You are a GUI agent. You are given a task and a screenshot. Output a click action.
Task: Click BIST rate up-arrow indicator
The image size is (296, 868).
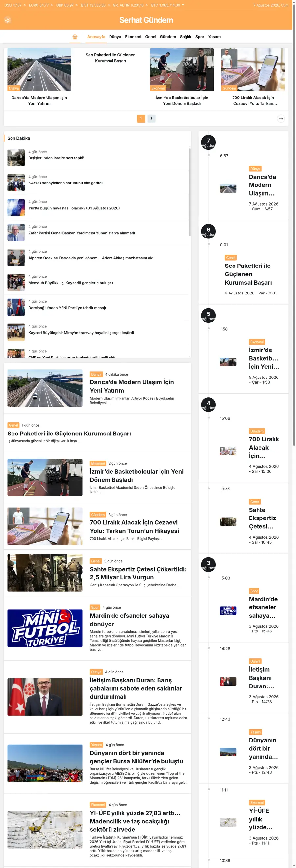[x=109, y=5]
